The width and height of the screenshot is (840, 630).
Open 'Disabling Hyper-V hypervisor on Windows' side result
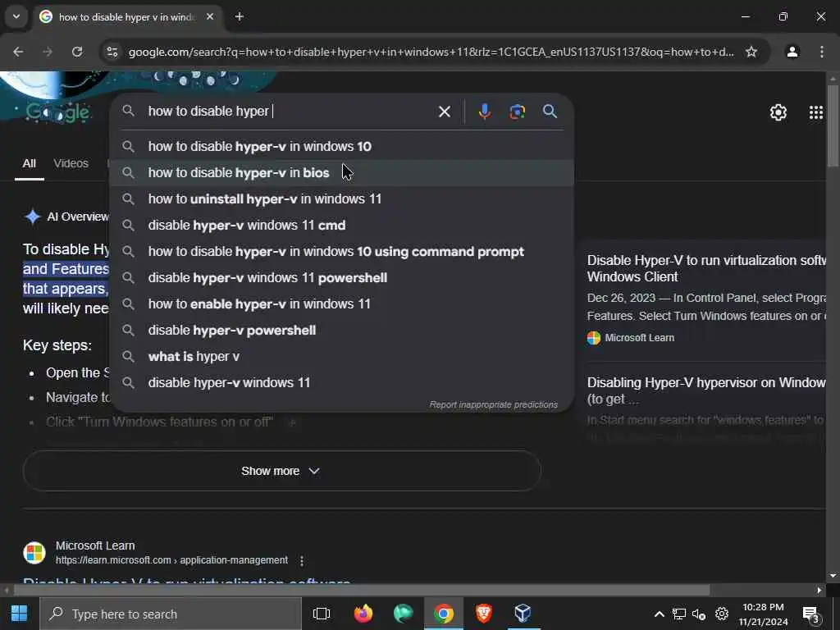tap(706, 390)
